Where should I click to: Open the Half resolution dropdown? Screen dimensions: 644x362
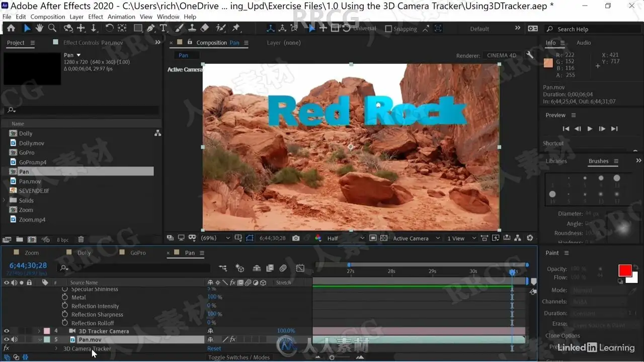coord(345,238)
